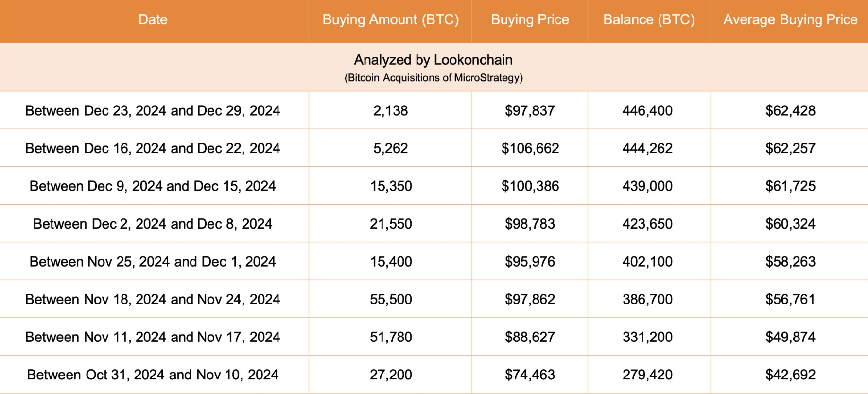Viewport: 868px width, 394px height.
Task: Select the $106,662 buying price cell
Action: tap(530, 148)
